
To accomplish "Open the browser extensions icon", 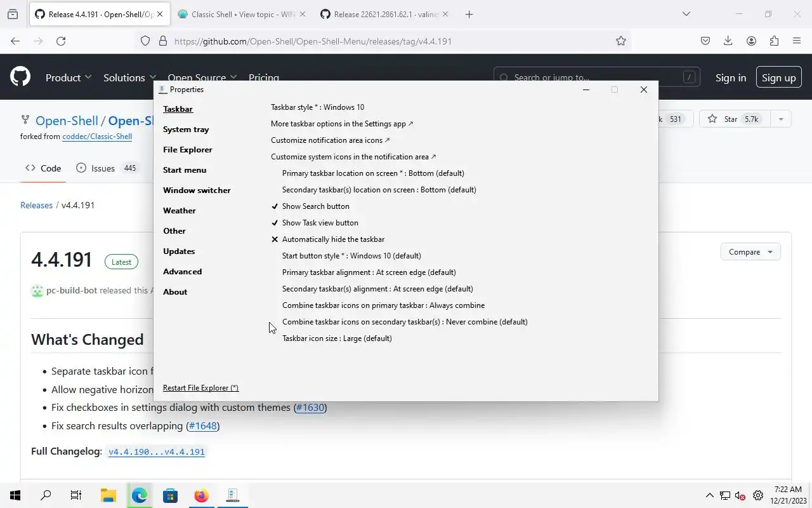I will coord(774,41).
